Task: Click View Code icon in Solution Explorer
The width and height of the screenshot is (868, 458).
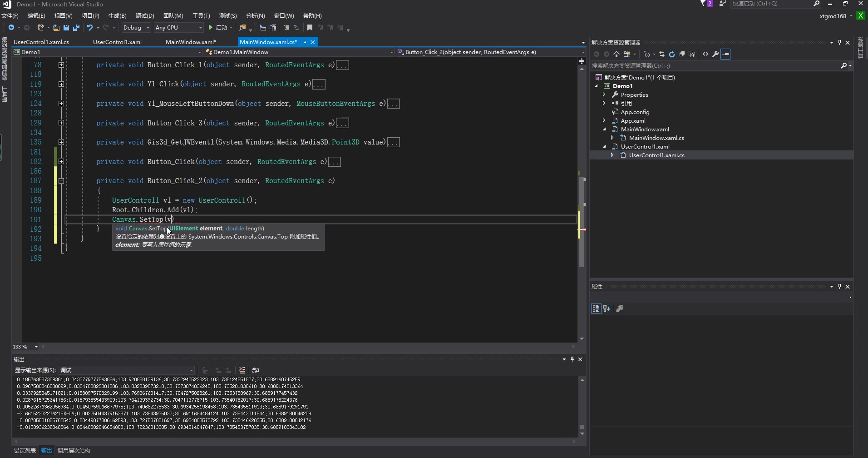Action: tap(705, 54)
